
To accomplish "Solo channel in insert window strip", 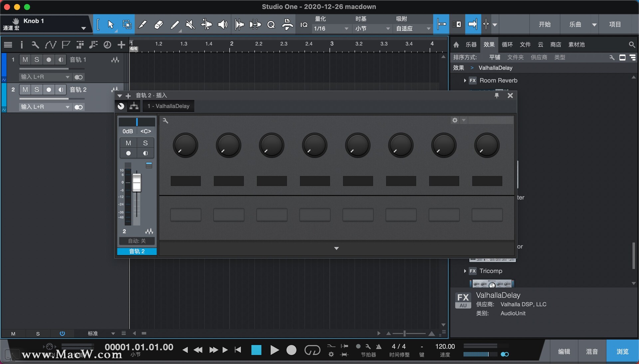I will click(x=145, y=143).
